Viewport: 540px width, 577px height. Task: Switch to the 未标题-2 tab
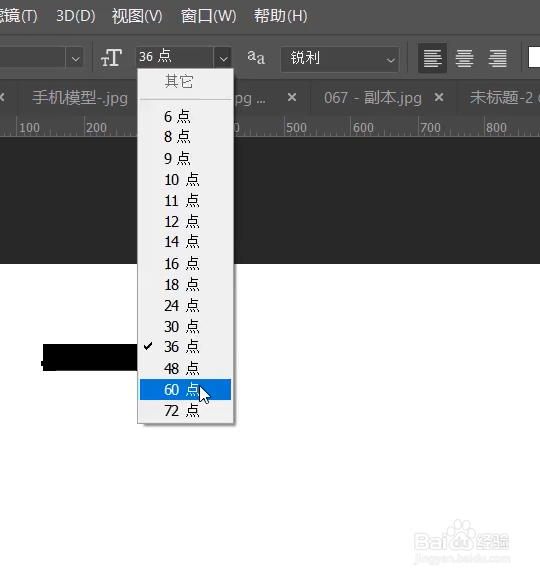pos(502,98)
